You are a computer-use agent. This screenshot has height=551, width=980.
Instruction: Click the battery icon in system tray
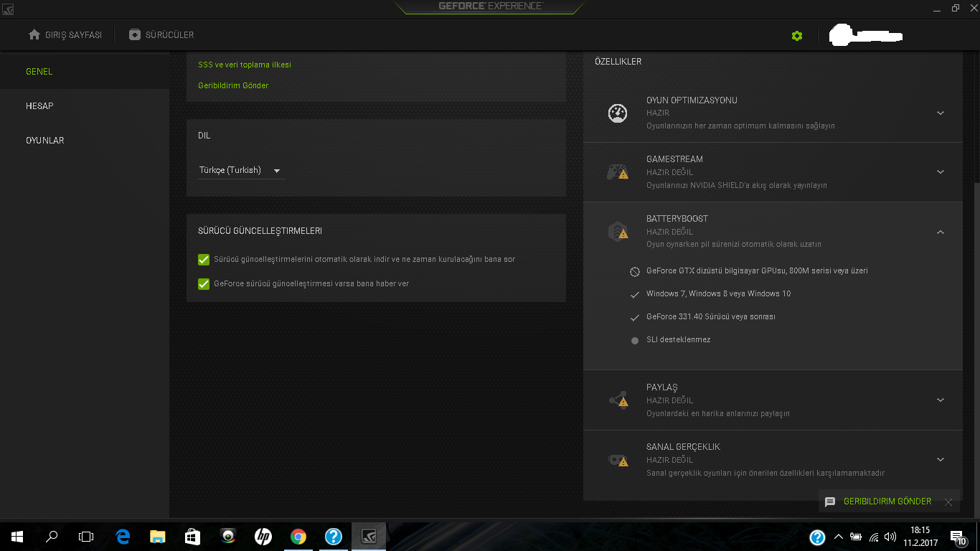click(856, 537)
